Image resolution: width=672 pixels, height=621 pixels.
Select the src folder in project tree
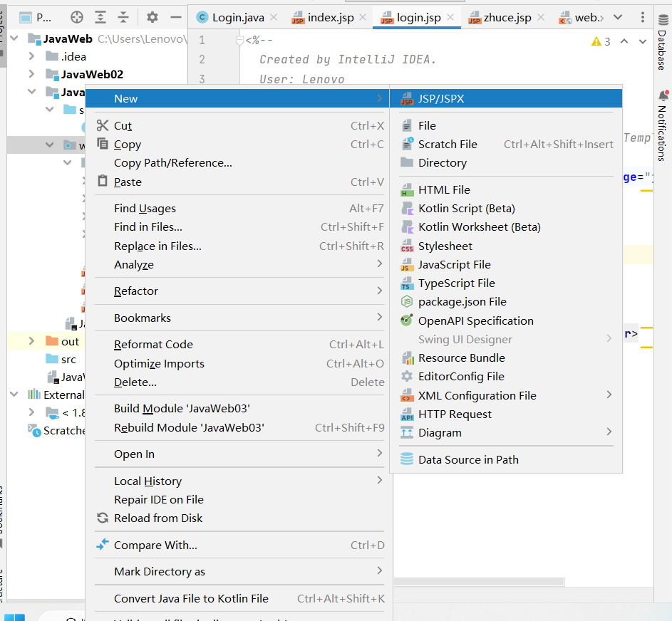[61, 360]
